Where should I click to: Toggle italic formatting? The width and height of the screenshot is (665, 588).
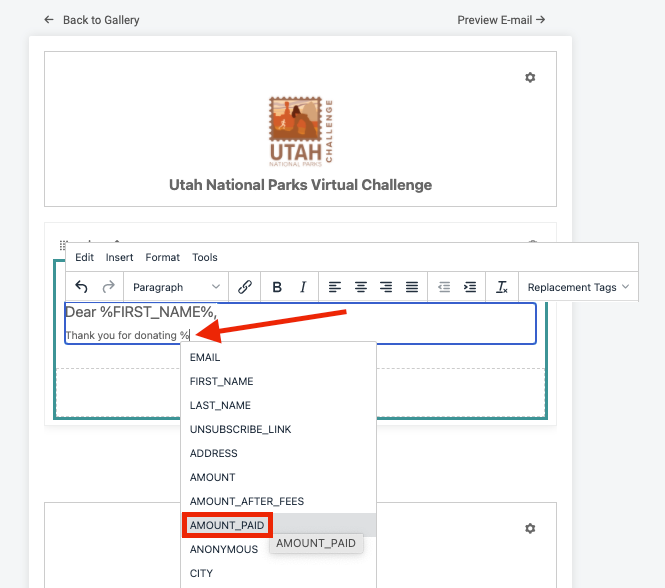point(303,287)
